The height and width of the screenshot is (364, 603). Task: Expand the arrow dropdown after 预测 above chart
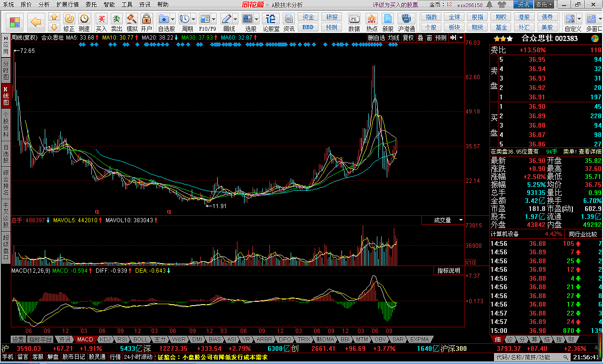pyautogui.click(x=461, y=38)
